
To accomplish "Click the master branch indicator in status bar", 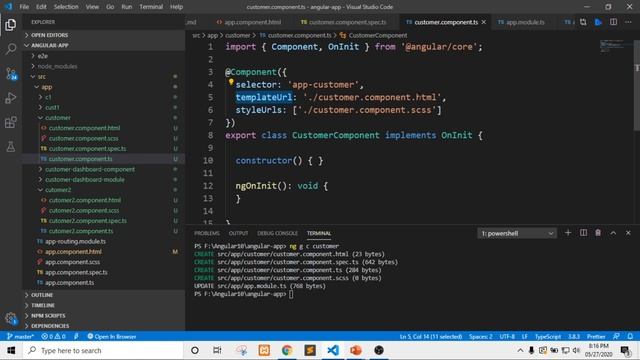I will pos(20,336).
